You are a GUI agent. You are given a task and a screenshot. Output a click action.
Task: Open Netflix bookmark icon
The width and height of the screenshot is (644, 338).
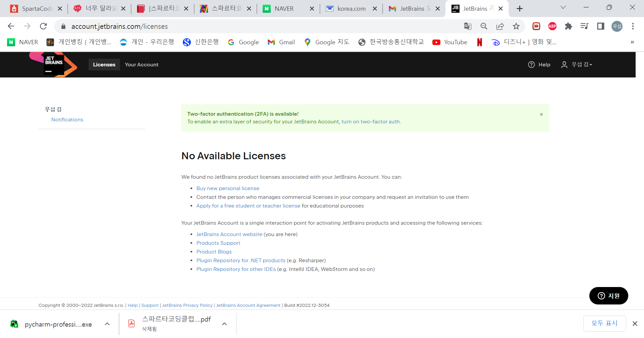click(x=480, y=42)
